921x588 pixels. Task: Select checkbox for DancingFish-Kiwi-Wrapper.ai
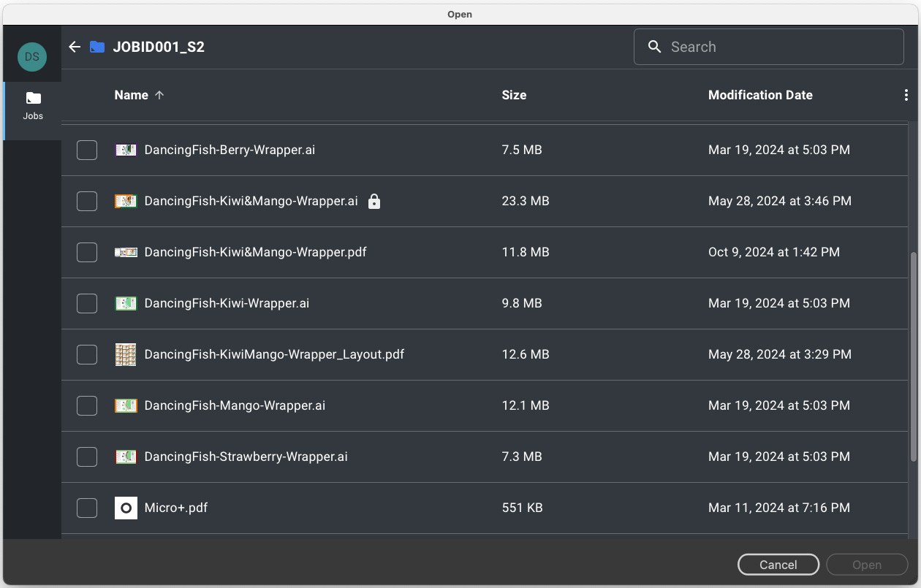point(87,303)
